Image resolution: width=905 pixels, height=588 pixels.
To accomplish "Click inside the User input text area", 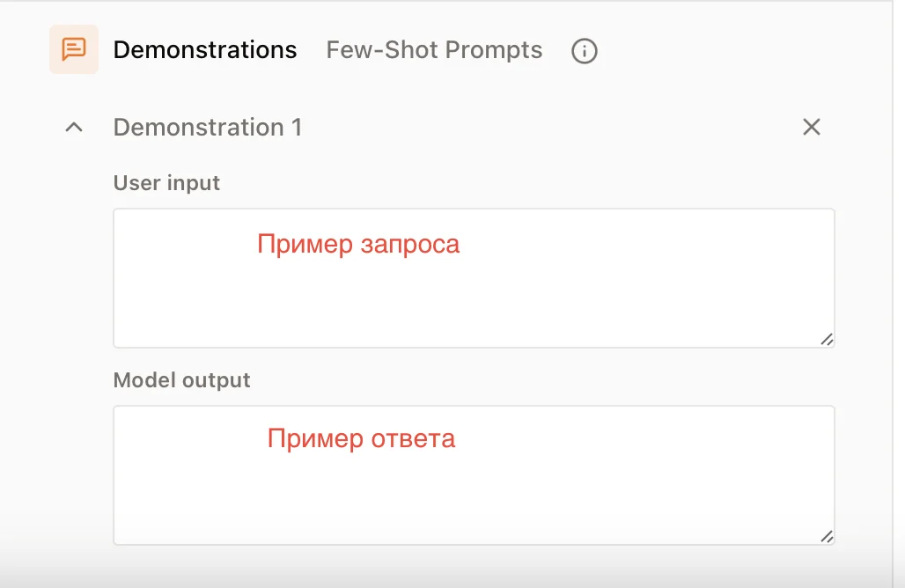I will (474, 278).
